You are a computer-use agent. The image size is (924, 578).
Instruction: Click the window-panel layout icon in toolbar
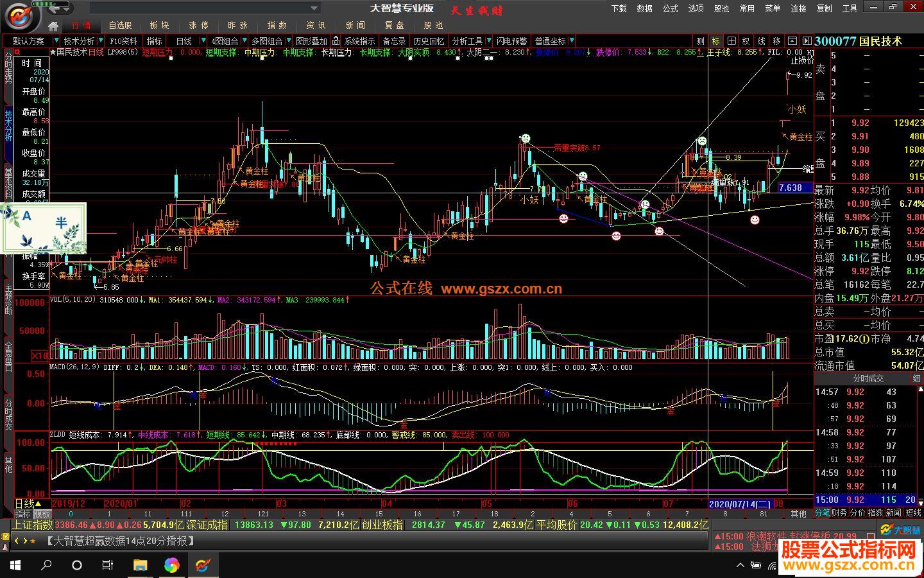pyautogui.click(x=792, y=41)
